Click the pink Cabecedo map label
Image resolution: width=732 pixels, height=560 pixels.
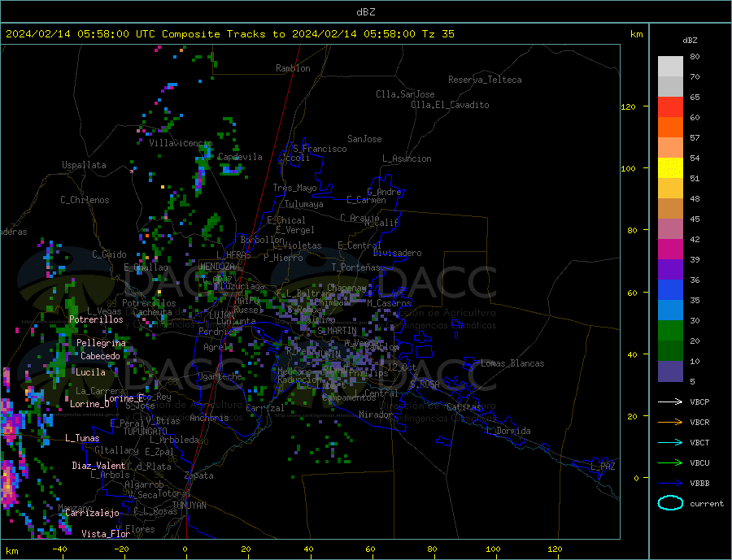click(100, 356)
